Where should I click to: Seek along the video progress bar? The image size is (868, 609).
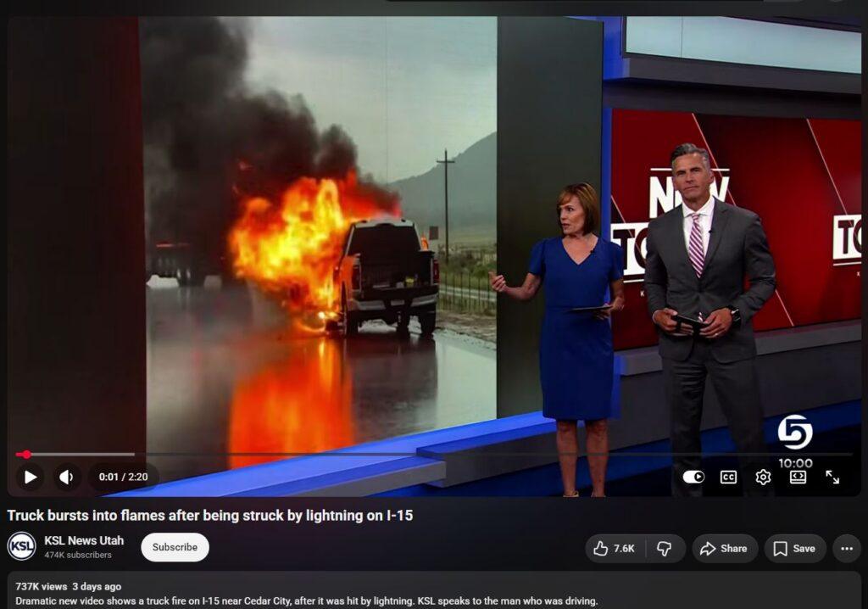[433, 455]
